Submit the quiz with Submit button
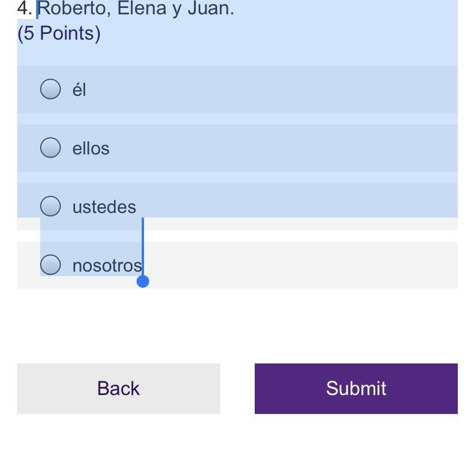475x476 pixels. click(x=356, y=388)
